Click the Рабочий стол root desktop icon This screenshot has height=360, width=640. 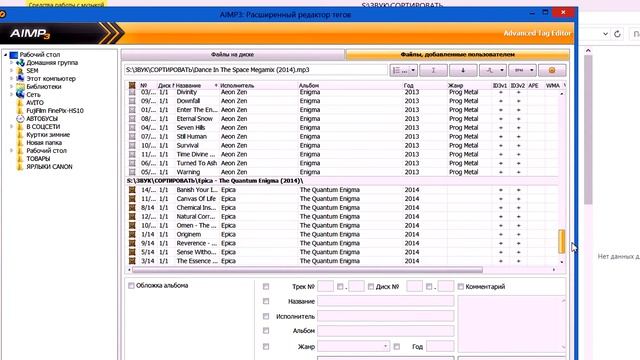tap(14, 55)
